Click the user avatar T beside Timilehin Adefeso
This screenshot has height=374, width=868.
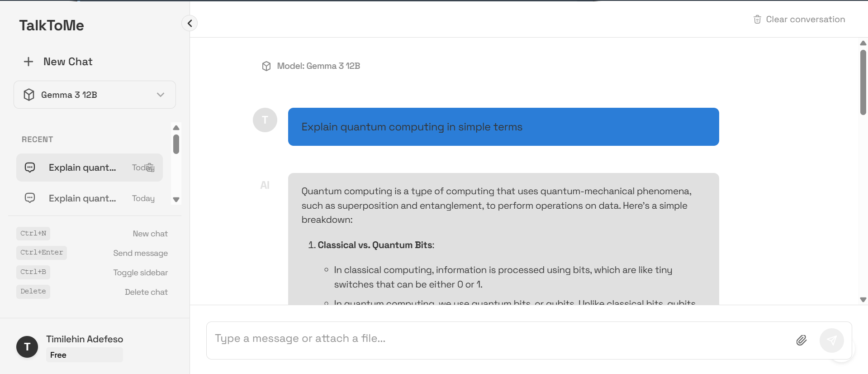click(x=27, y=347)
